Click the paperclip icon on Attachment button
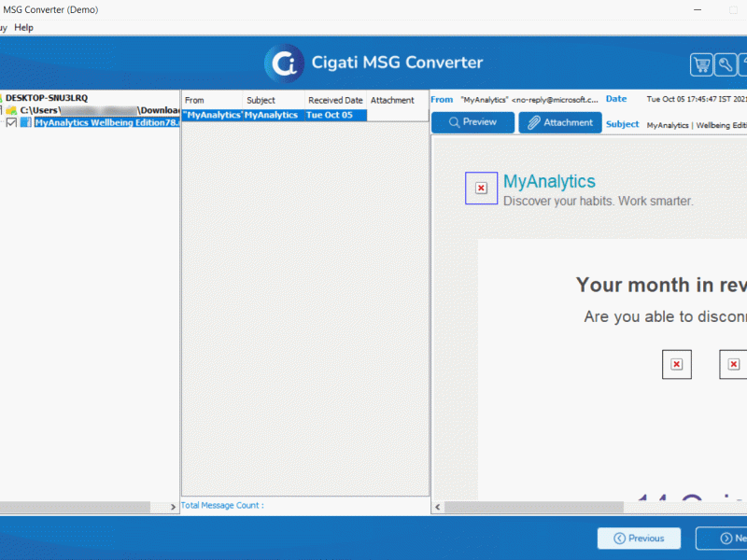This screenshot has height=560, width=747. (x=534, y=123)
